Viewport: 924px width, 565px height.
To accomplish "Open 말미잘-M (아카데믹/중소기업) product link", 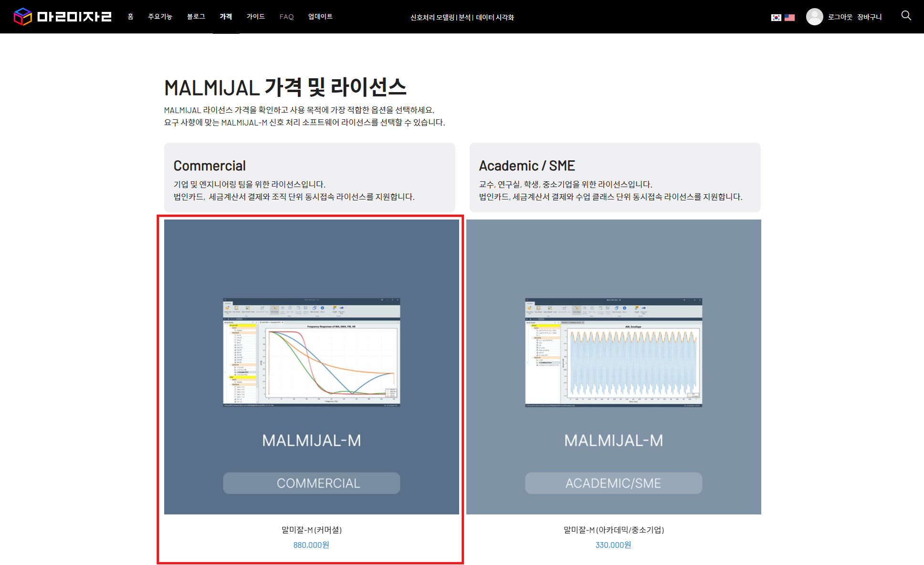I will coord(614,530).
